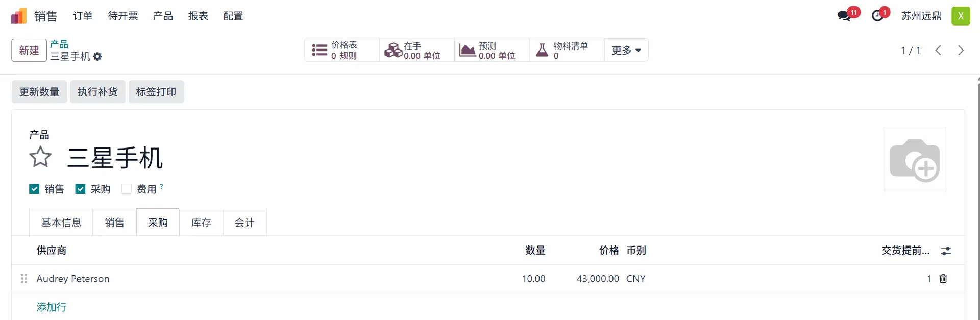The width and height of the screenshot is (980, 320).
Task: Expand the 更多 dropdown
Action: [626, 50]
